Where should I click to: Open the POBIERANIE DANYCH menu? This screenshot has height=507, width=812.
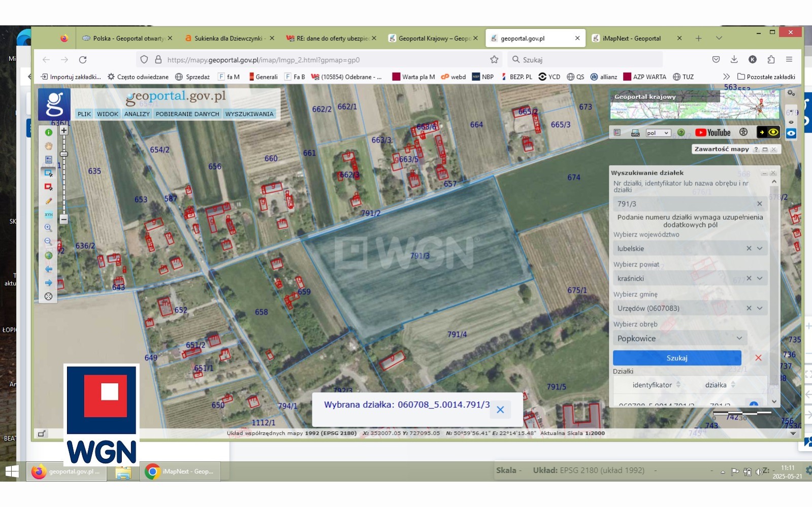point(187,114)
